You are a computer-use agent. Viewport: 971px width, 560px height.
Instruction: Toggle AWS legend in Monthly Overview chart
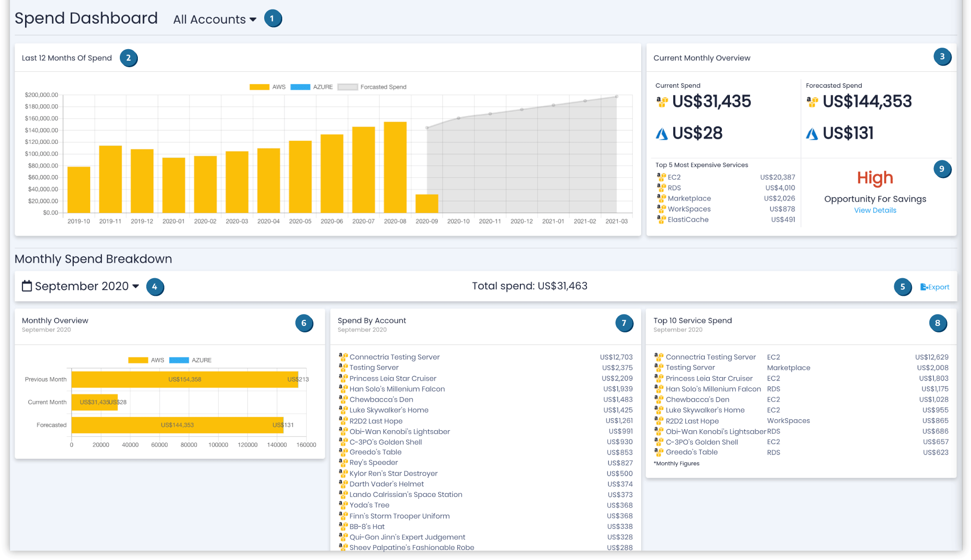click(x=138, y=360)
